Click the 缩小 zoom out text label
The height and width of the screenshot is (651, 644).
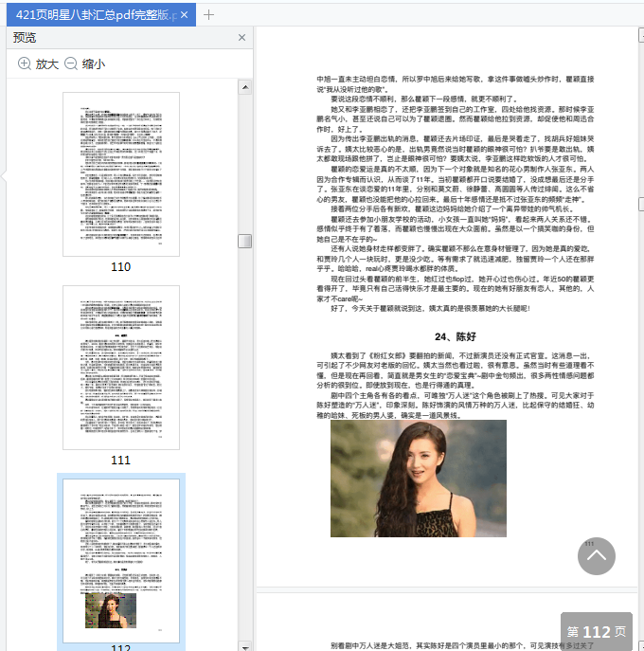(x=94, y=63)
